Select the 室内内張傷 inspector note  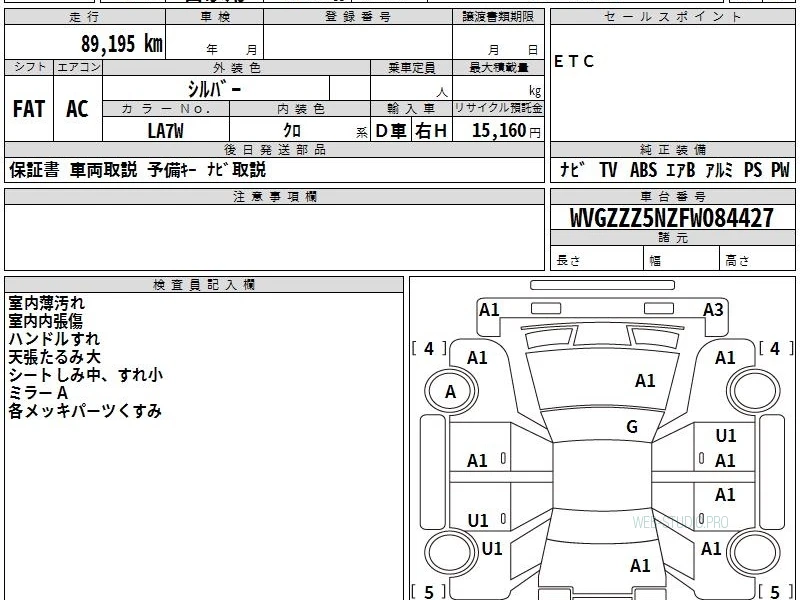tap(45, 321)
